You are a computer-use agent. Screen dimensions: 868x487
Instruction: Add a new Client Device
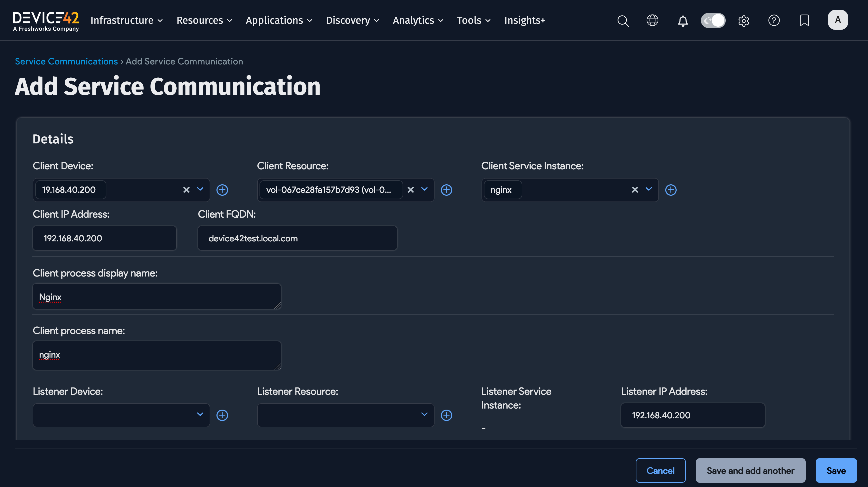pos(222,190)
